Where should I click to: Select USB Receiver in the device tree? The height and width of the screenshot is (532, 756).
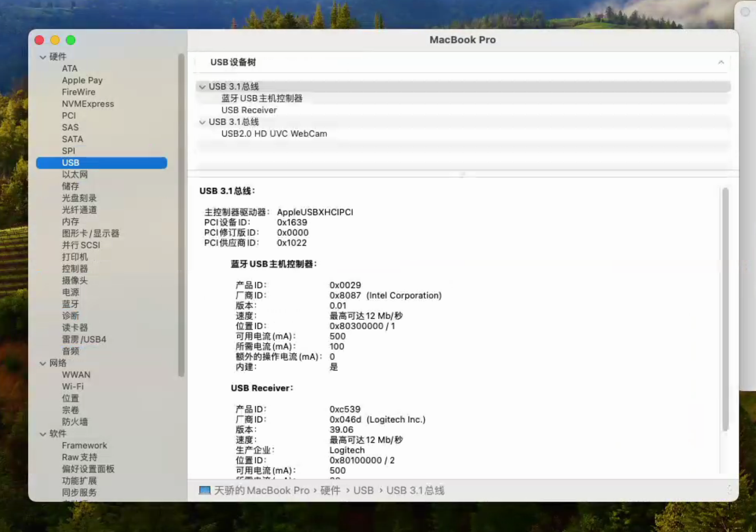tap(249, 110)
